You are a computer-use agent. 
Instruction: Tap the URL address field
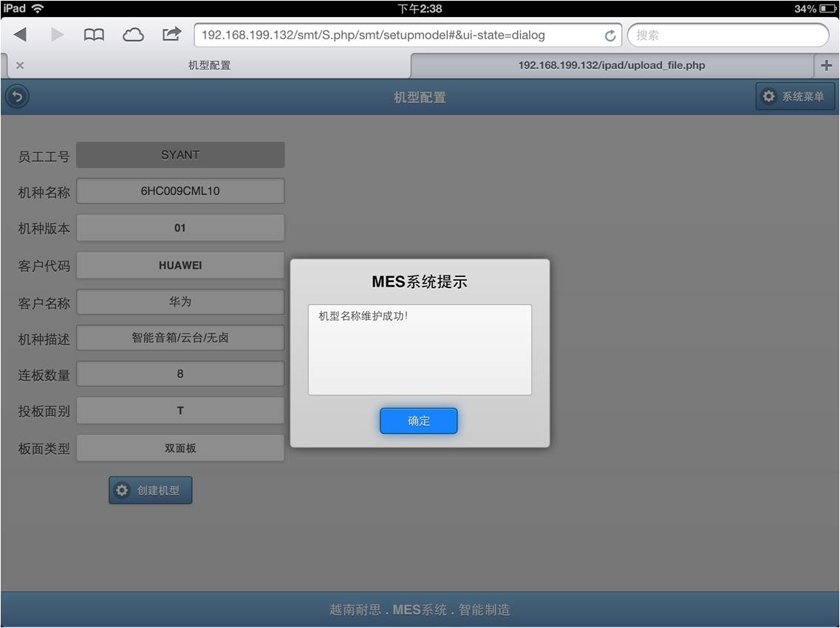point(399,35)
